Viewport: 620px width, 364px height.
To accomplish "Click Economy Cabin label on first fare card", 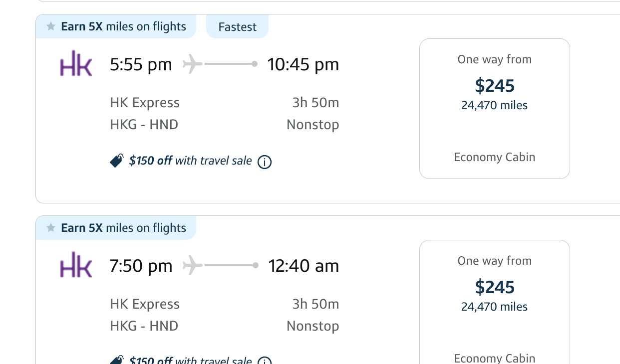I will point(494,158).
